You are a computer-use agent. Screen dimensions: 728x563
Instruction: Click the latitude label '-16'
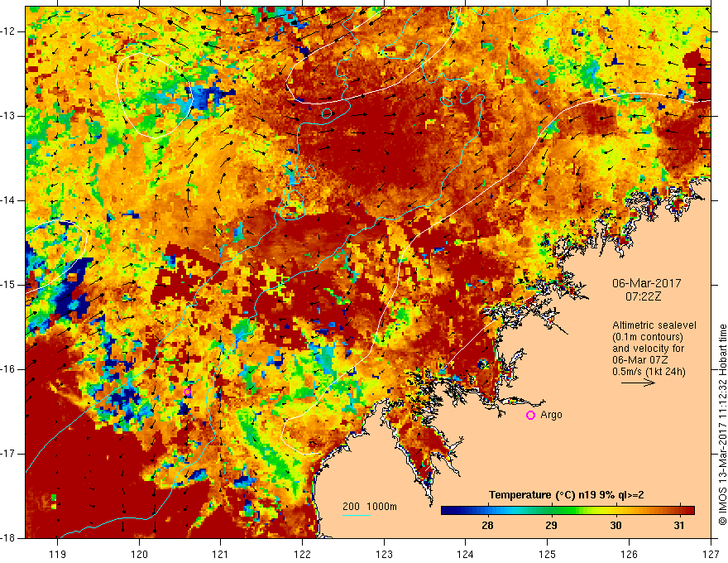(10, 369)
